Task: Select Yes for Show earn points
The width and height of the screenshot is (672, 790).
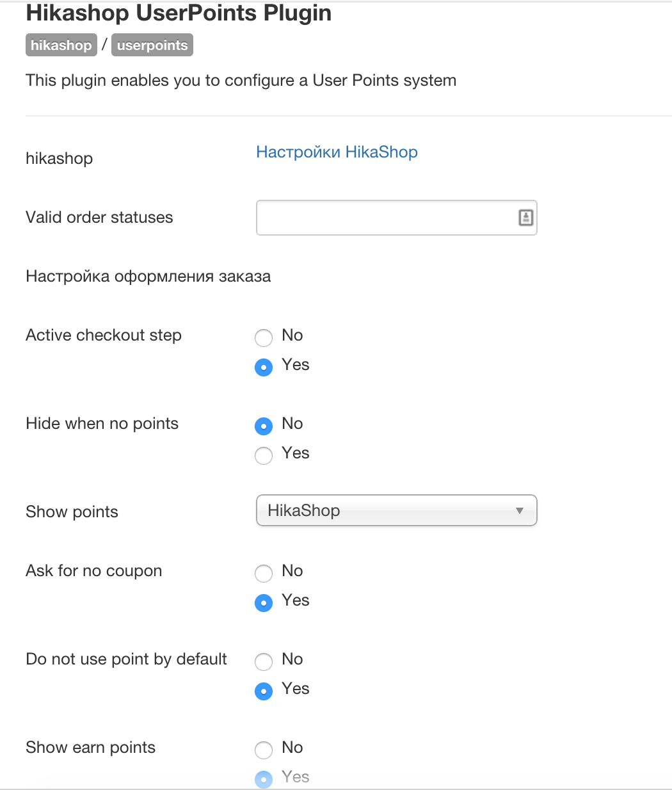Action: click(264, 779)
